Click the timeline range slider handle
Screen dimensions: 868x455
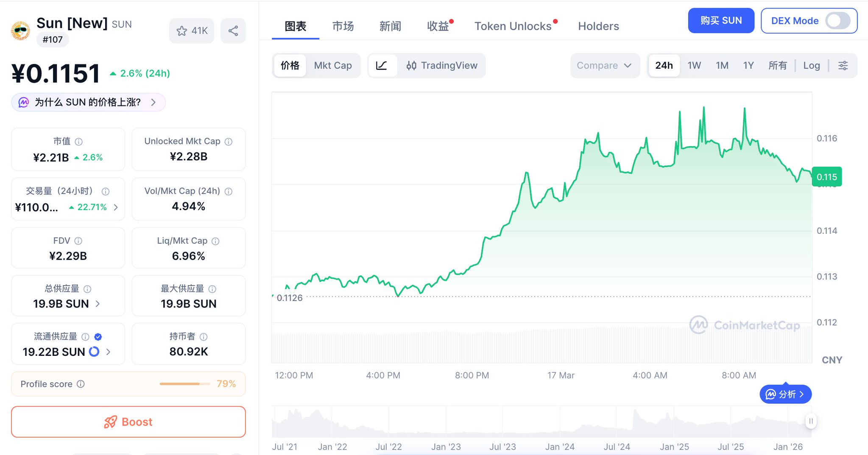[811, 421]
